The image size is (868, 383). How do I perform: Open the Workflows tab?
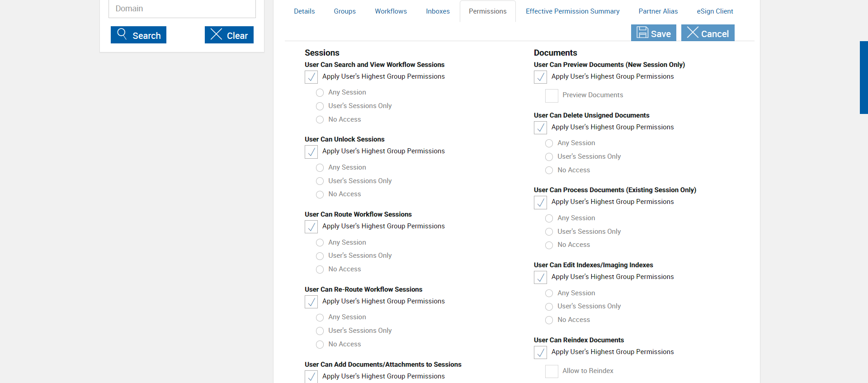tap(391, 11)
